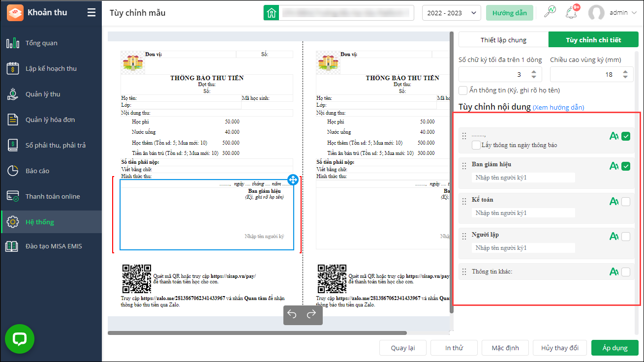Click Hủy thay đổi button
Screen dimensions: 644x362
point(560,348)
